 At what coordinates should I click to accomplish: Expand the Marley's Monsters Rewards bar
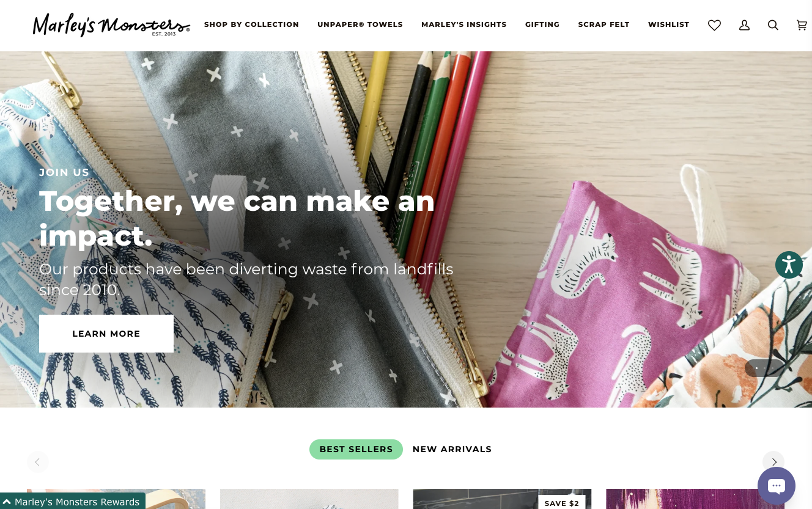point(73,502)
